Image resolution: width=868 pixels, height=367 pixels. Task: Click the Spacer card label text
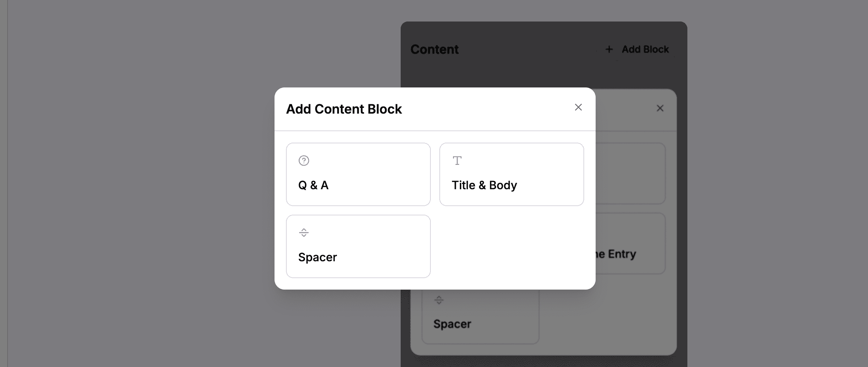click(317, 257)
